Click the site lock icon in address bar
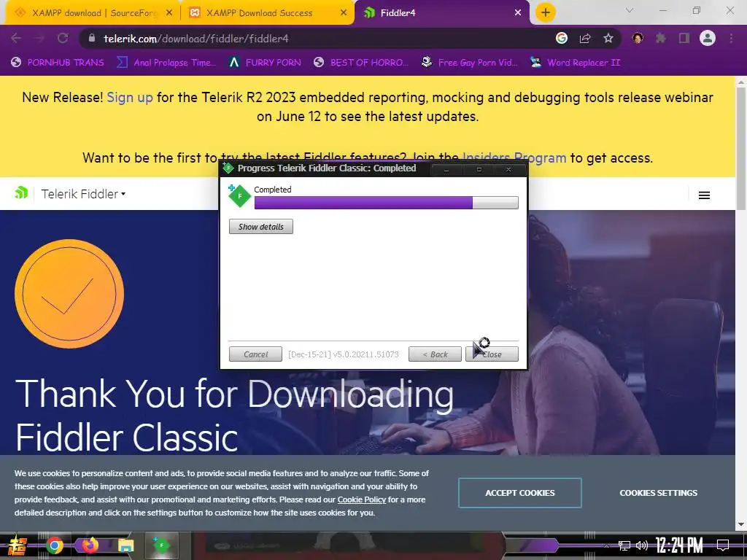The image size is (747, 560). click(x=92, y=38)
